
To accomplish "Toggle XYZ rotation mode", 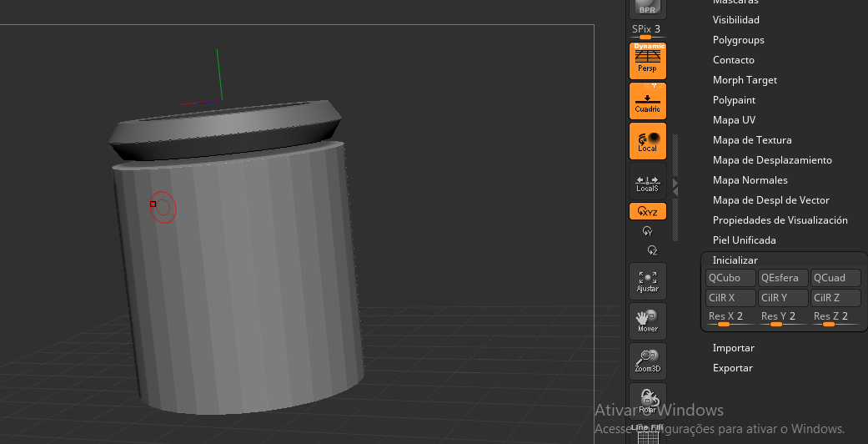I will 648,211.
